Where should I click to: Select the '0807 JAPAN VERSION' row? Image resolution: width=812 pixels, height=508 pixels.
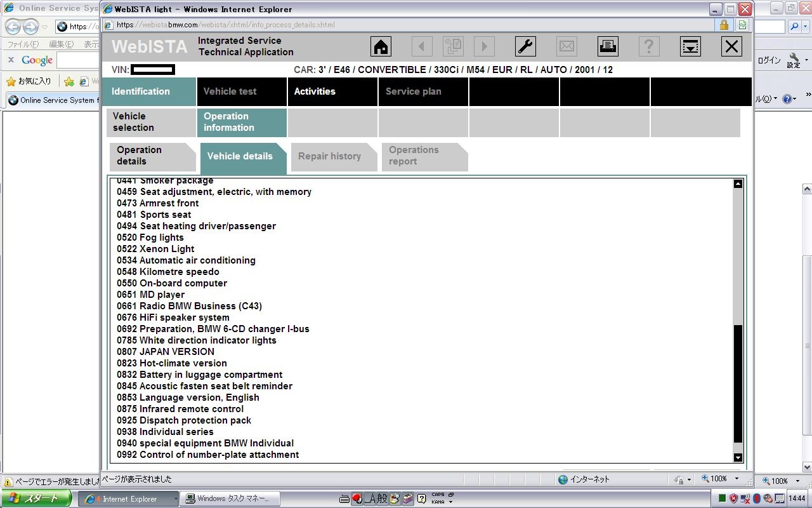coord(166,352)
